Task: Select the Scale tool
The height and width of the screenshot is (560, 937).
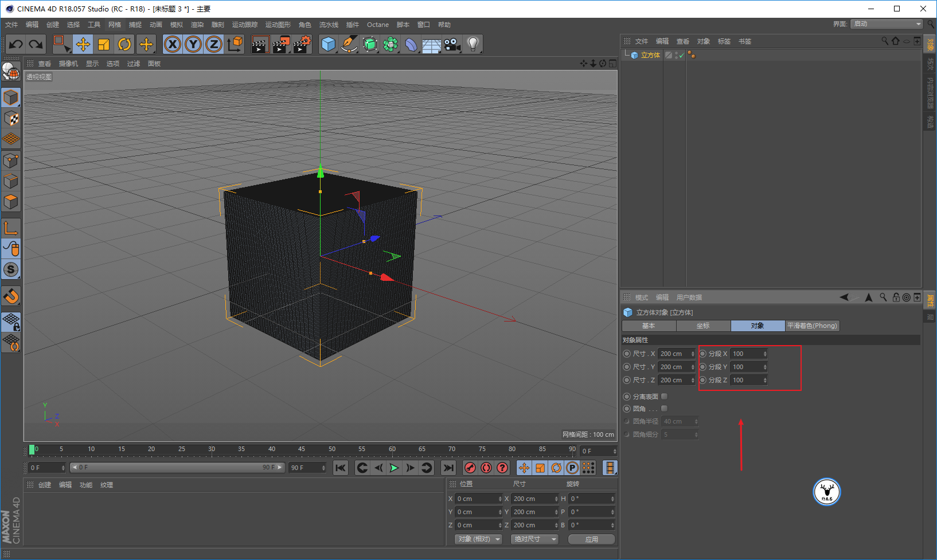Action: pos(104,44)
